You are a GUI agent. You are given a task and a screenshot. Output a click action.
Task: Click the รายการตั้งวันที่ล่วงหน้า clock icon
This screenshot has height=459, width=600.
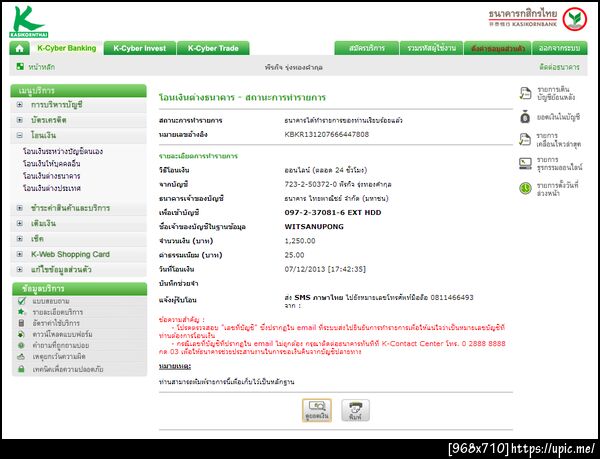click(525, 188)
